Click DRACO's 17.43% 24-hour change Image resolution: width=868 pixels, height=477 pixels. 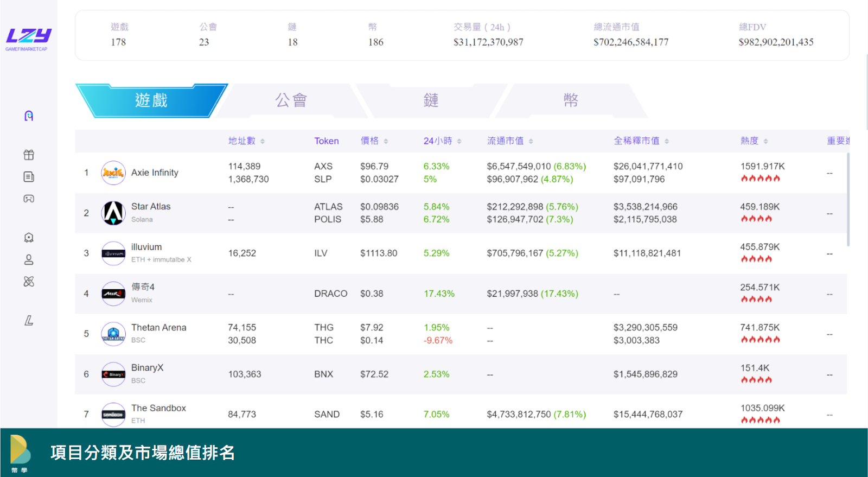439,294
